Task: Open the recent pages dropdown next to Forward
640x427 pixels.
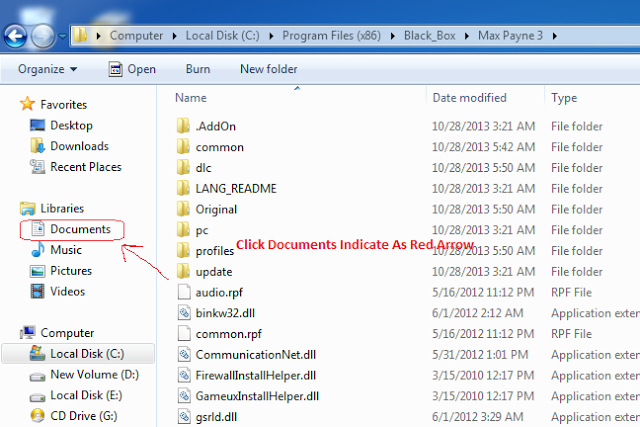Action: pos(62,36)
